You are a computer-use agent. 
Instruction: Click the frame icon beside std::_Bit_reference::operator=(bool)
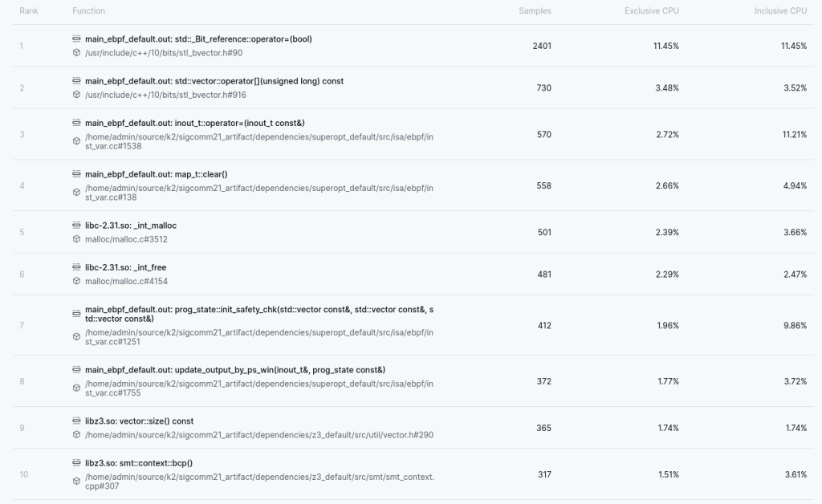(x=77, y=39)
